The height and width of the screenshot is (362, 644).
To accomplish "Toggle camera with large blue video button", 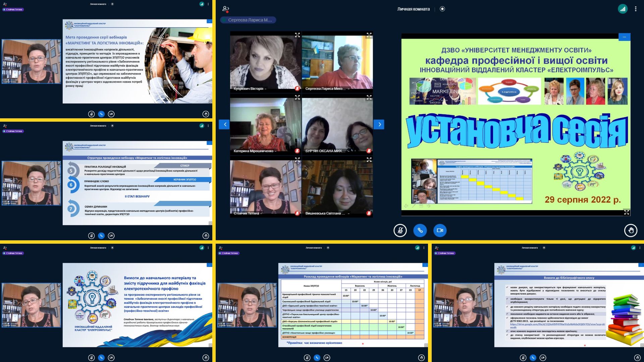I will (x=440, y=230).
